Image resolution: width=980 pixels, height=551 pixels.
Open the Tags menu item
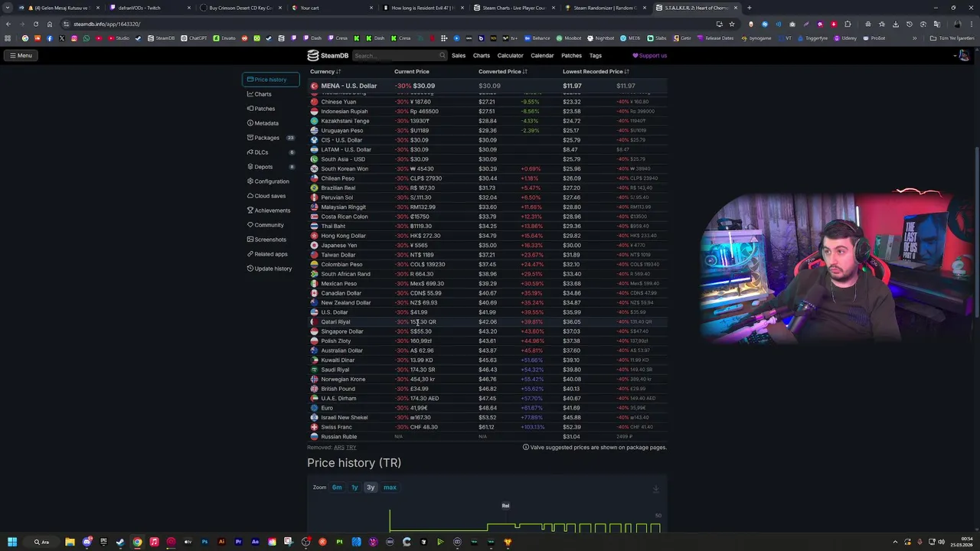[595, 55]
